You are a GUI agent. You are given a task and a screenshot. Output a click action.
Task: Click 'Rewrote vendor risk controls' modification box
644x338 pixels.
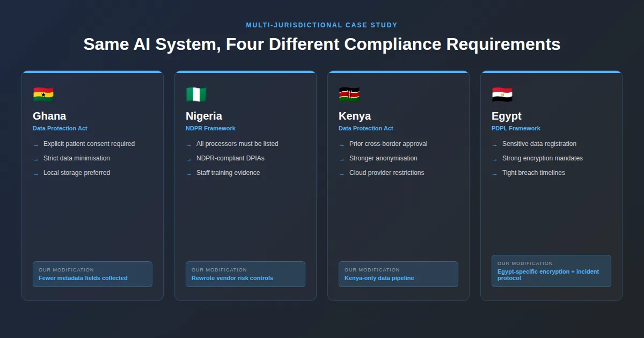pos(245,274)
